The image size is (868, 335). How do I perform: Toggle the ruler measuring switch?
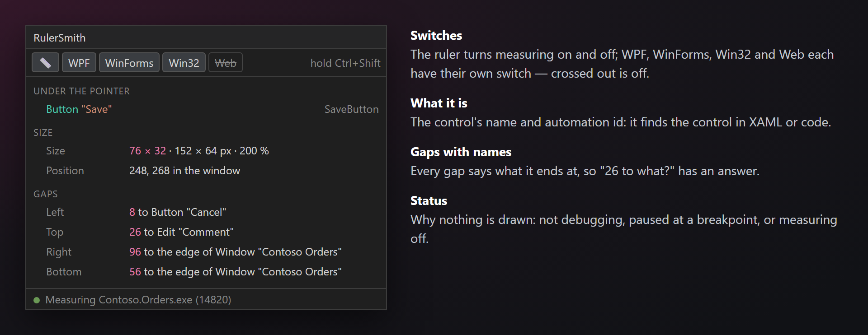pyautogui.click(x=45, y=63)
